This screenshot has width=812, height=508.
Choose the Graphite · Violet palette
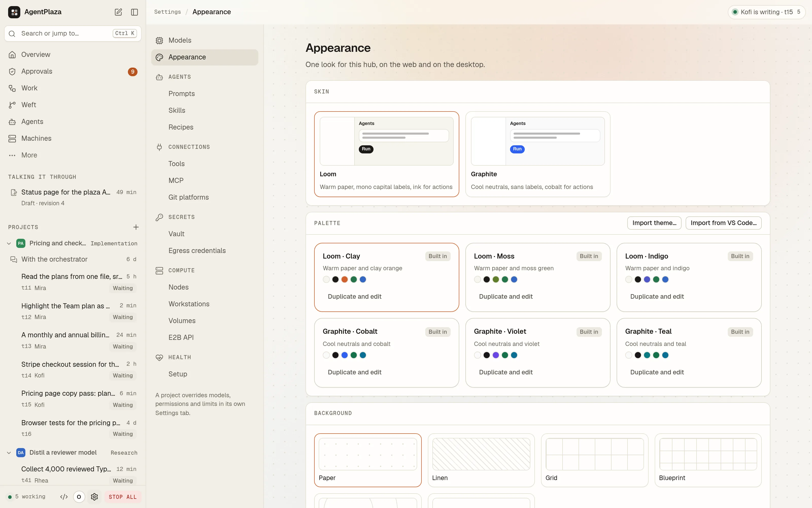537,353
